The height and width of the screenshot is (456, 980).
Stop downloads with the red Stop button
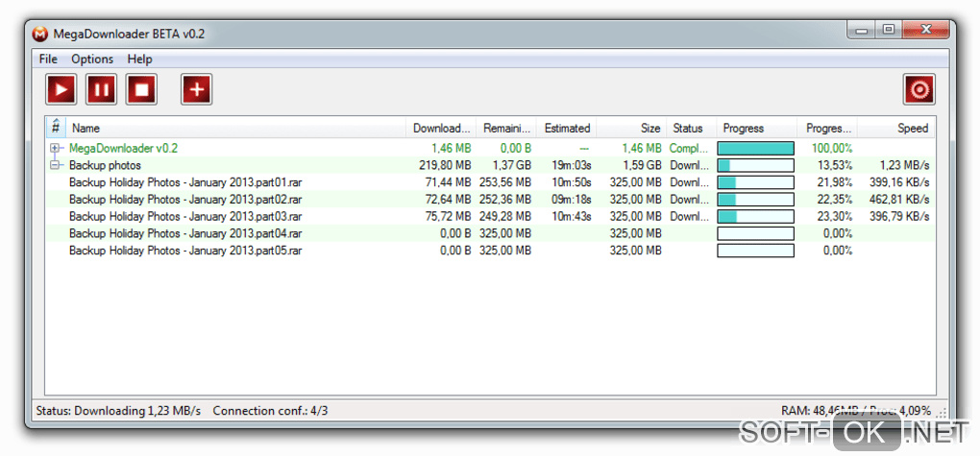141,89
